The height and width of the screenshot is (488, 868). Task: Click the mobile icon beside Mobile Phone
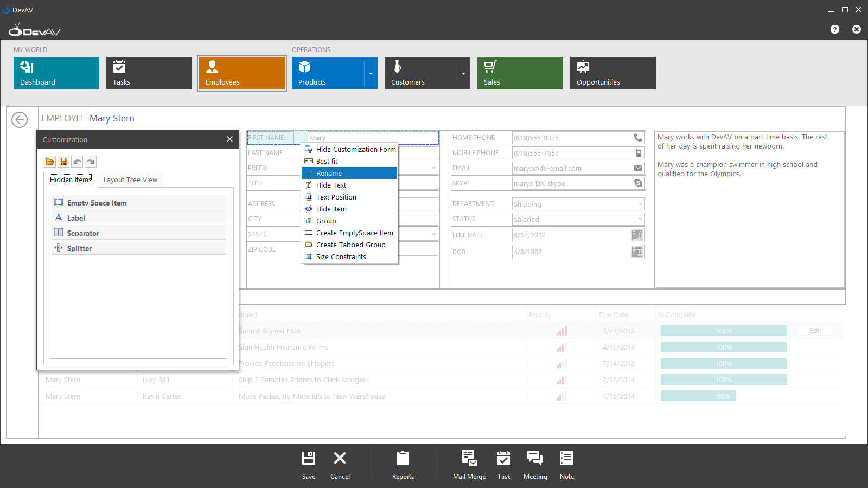tap(638, 153)
